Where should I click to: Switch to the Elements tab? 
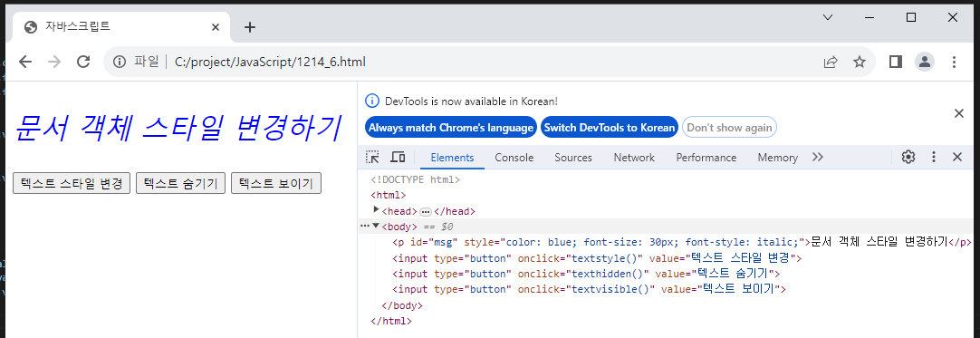[453, 158]
